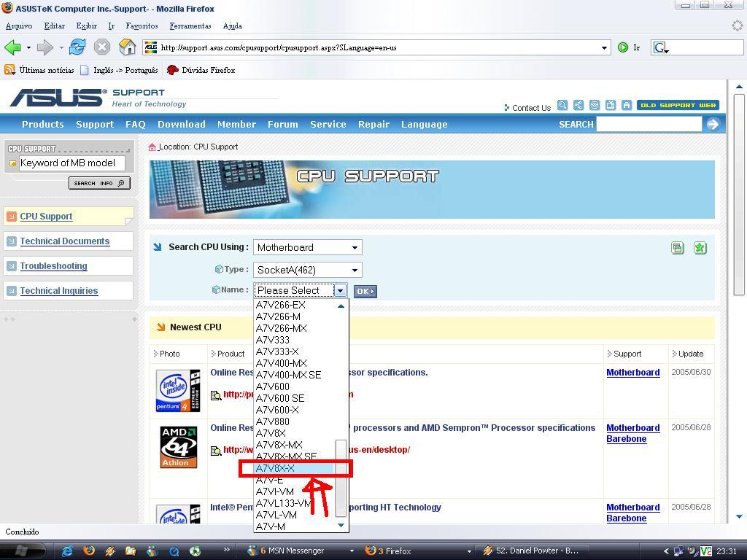
Task: Switch to Firefox taskbar group
Action: click(418, 551)
